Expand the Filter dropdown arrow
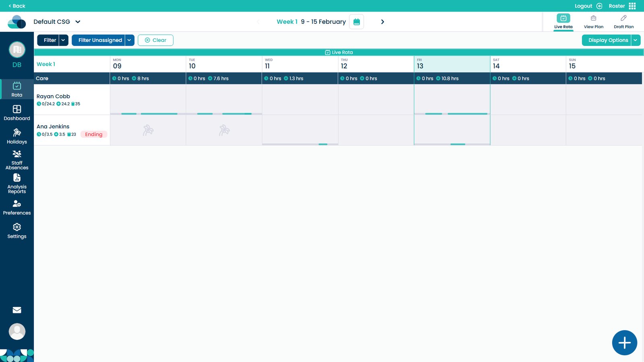 pos(64,40)
